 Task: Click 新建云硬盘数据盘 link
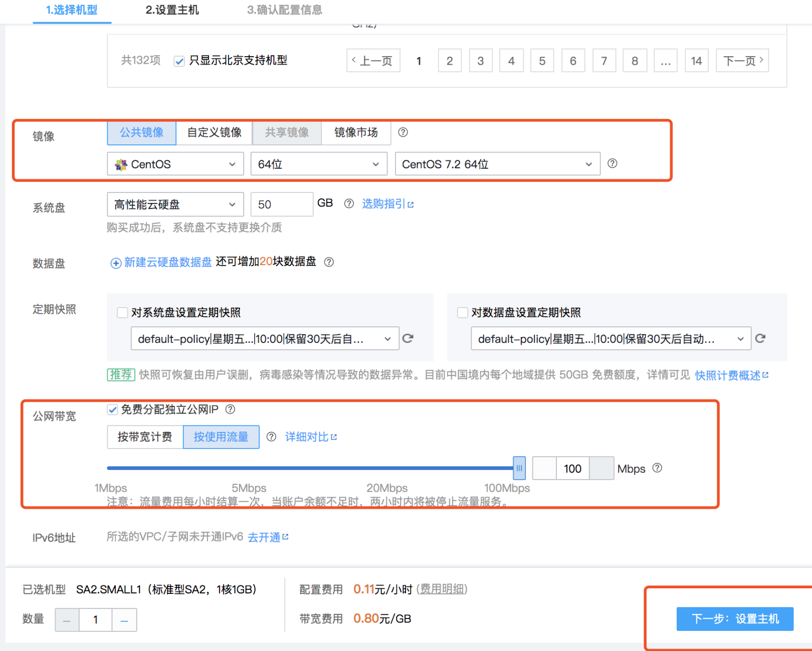pyautogui.click(x=168, y=263)
